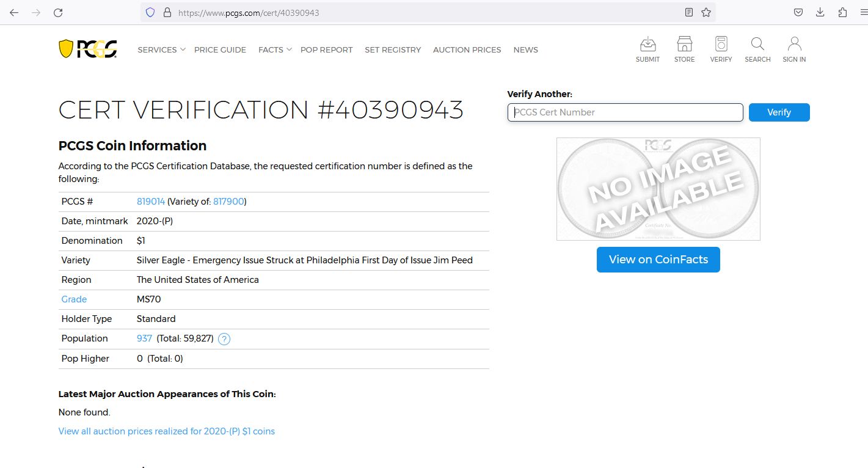
Task: Select the Standard holder type value
Action: [x=156, y=319]
